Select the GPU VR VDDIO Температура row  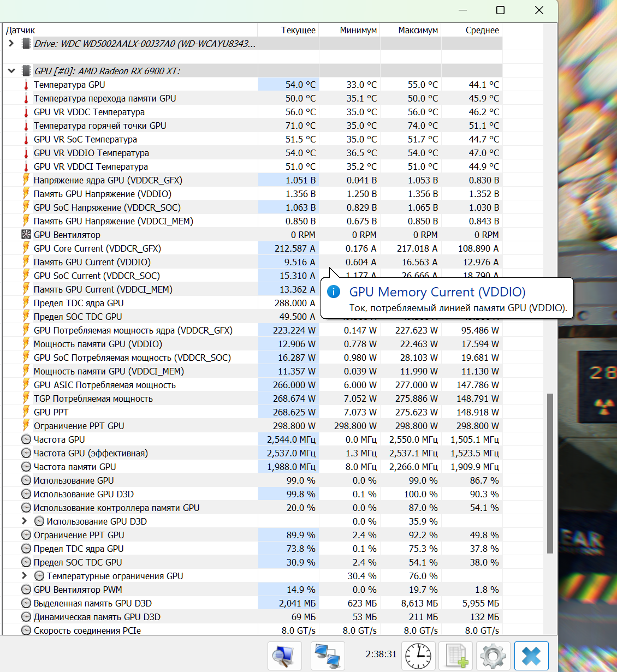tap(252, 153)
